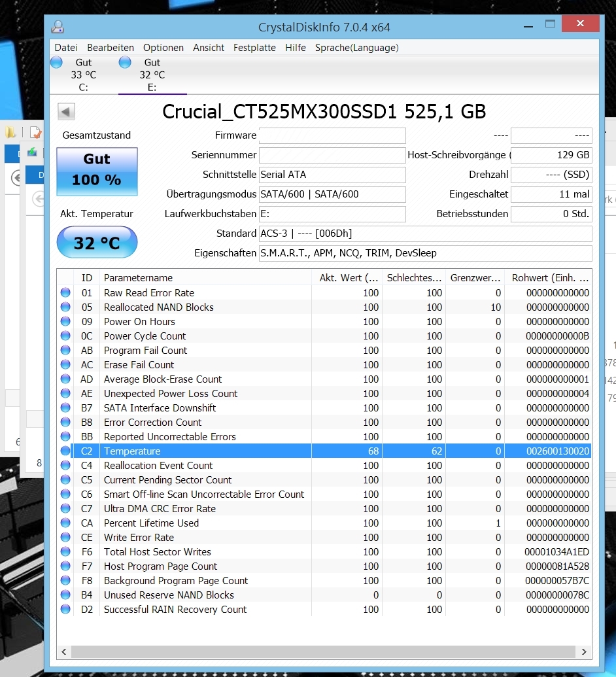The image size is (616, 677).
Task: Click the horizontal scrollbar left arrow
Action: pos(64,651)
